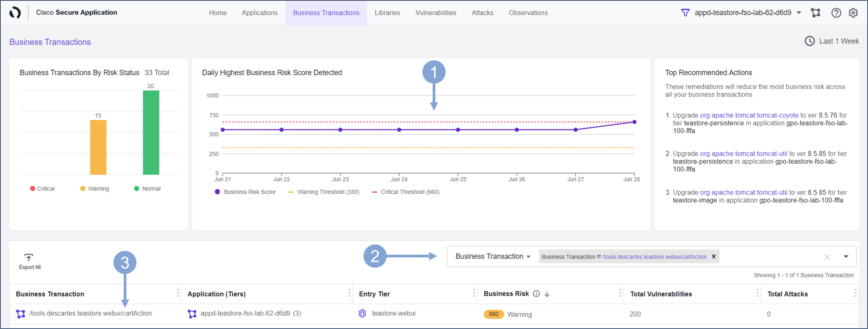Image resolution: width=868 pixels, height=329 pixels.
Task: Open the Business Transaction filter type dropdown
Action: pyautogui.click(x=493, y=256)
